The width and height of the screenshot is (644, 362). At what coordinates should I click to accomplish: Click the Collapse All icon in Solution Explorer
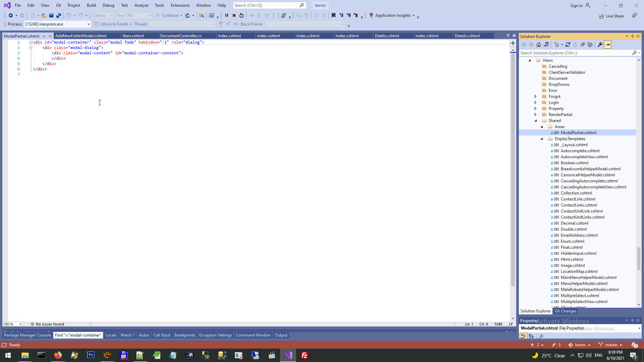click(x=583, y=45)
